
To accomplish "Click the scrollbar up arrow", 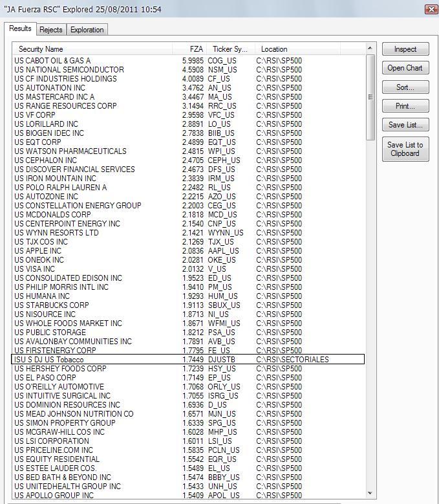I will tap(370, 49).
